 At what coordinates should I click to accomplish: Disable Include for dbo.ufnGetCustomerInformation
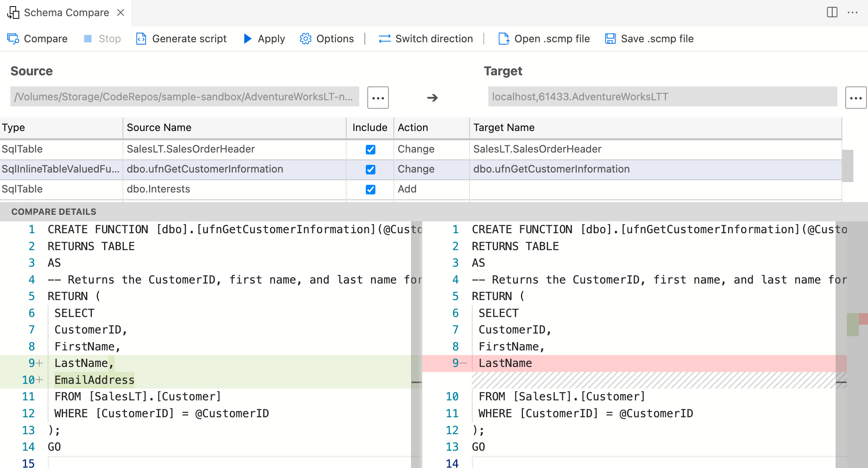(370, 169)
